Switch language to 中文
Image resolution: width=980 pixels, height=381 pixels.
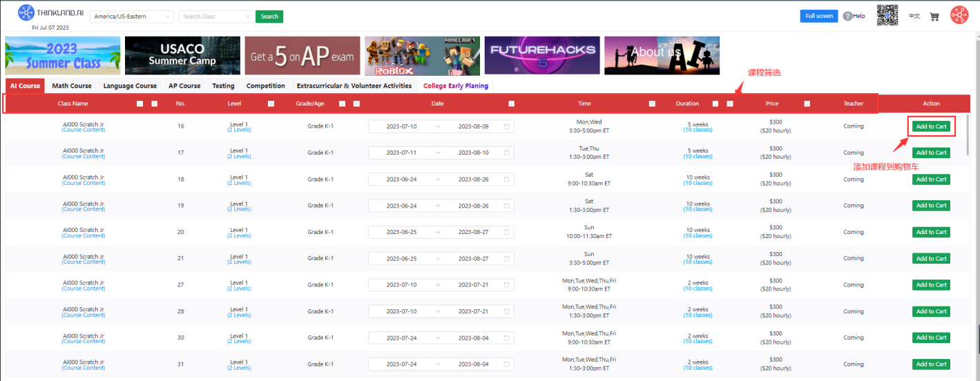point(914,16)
